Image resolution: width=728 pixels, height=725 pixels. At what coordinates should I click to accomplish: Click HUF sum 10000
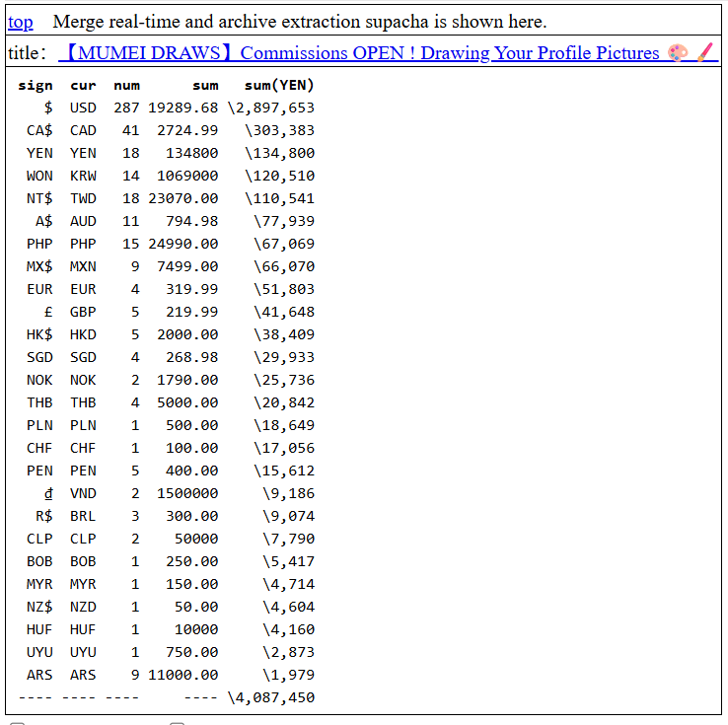(x=196, y=630)
